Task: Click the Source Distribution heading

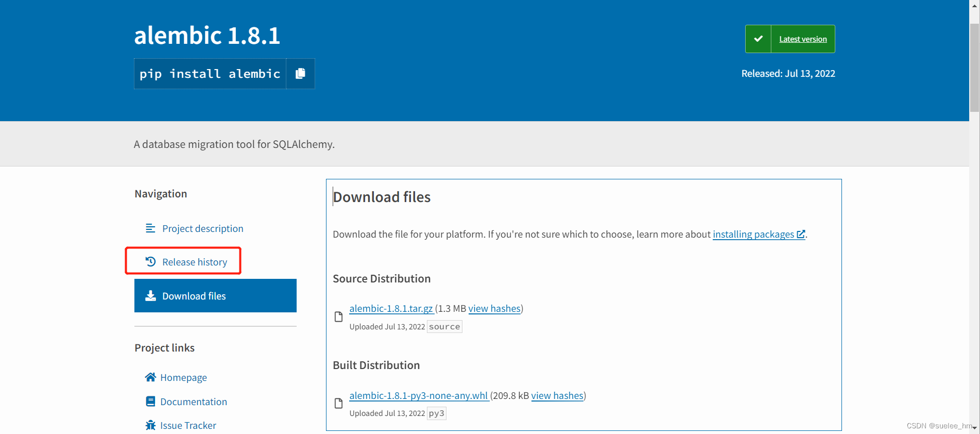Action: pyautogui.click(x=382, y=278)
